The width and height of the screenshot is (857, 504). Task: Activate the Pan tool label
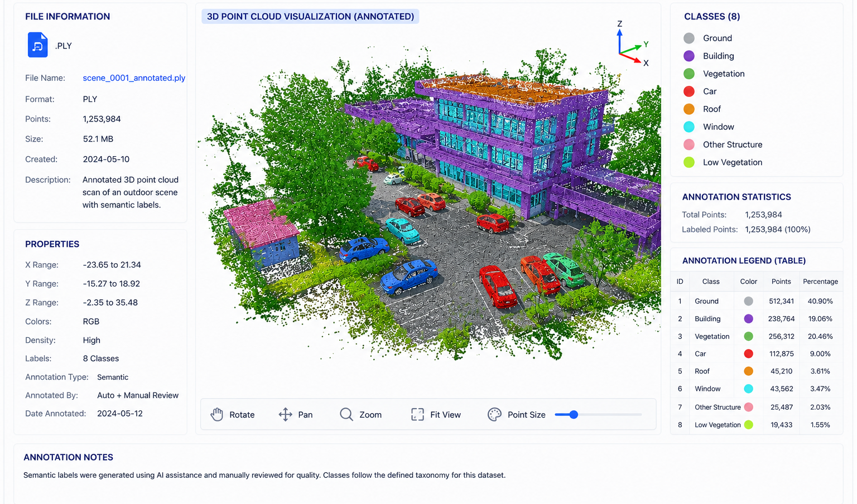tap(305, 415)
